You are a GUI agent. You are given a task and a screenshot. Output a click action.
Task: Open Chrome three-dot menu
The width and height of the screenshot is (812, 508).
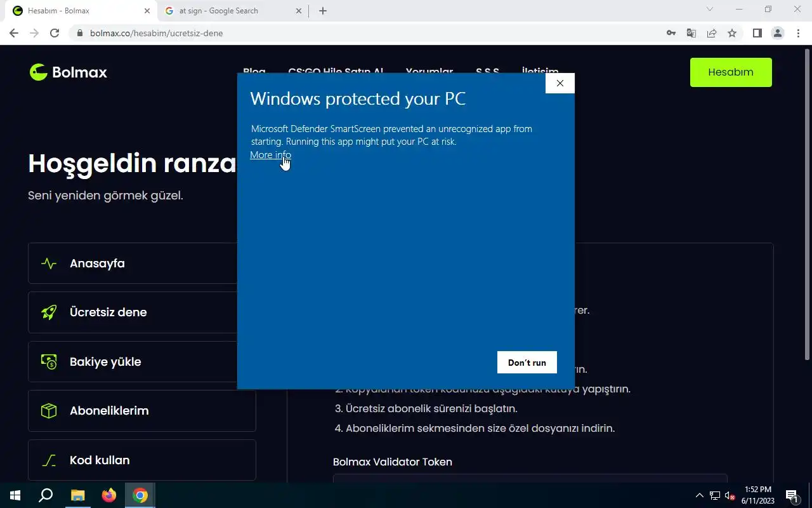798,33
